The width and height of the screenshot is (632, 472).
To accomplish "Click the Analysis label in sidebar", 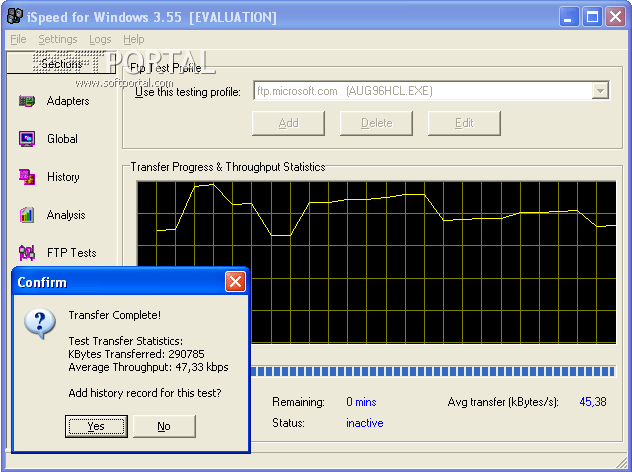I will [66, 215].
